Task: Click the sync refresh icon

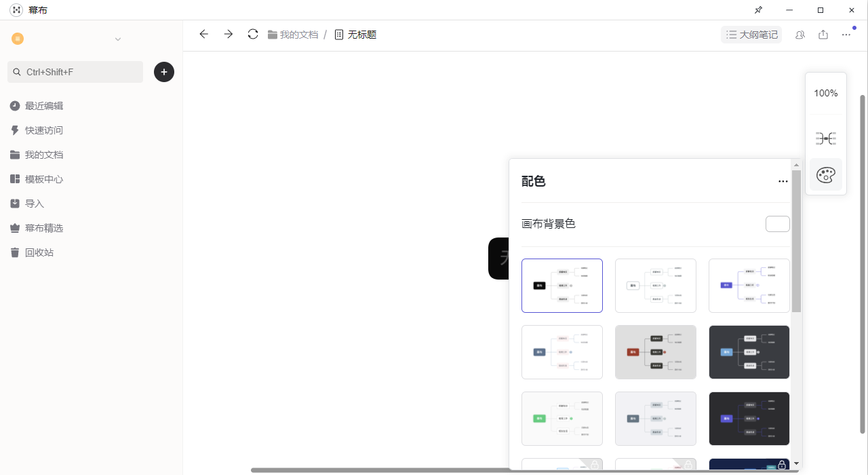Action: point(253,34)
